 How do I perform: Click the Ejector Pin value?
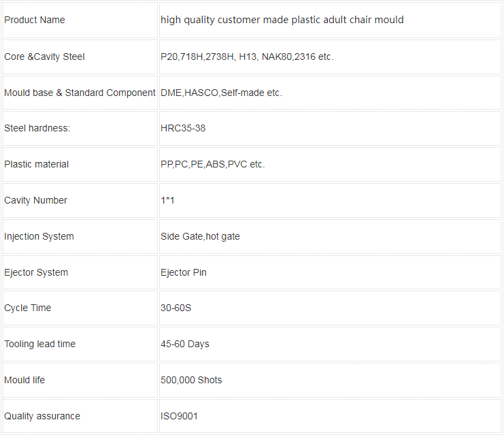pyautogui.click(x=184, y=272)
